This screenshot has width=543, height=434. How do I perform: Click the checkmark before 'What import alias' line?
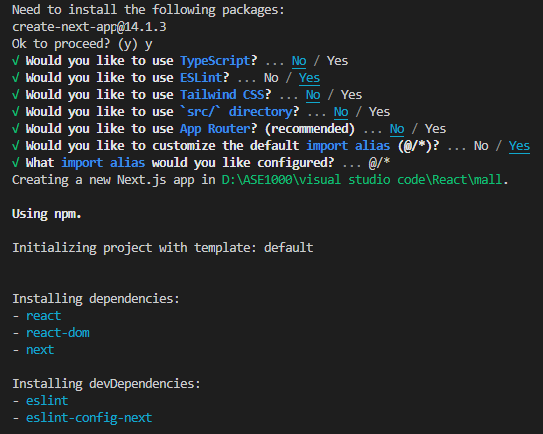[16, 163]
